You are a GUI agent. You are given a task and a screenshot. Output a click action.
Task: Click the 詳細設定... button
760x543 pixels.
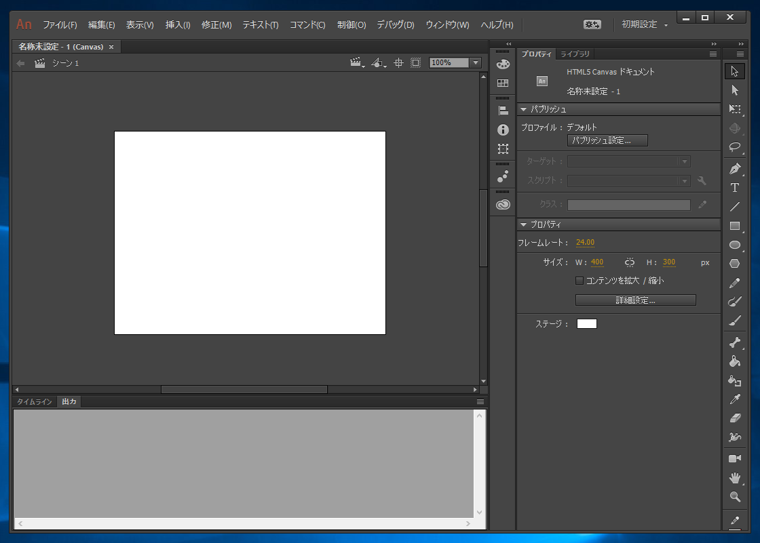coord(635,300)
